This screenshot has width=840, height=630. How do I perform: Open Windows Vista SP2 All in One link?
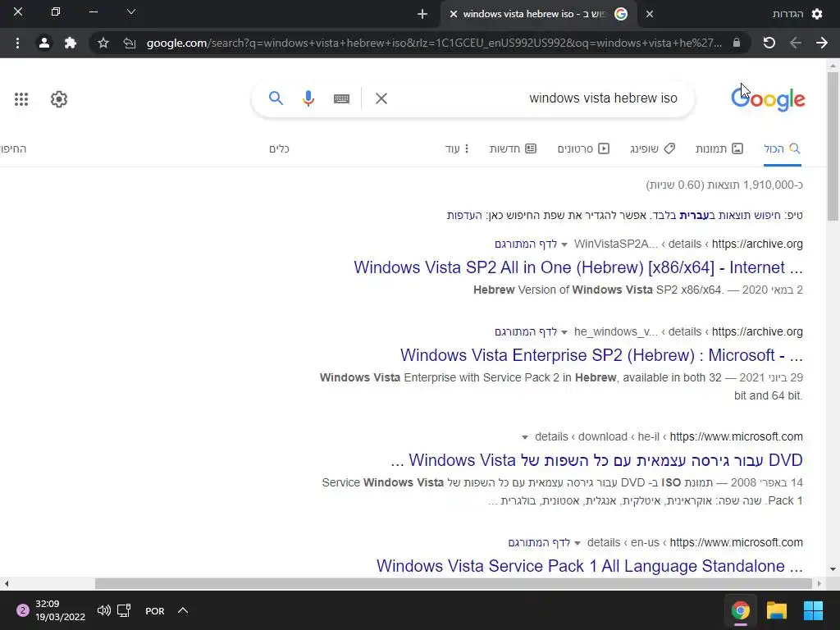pos(578,267)
